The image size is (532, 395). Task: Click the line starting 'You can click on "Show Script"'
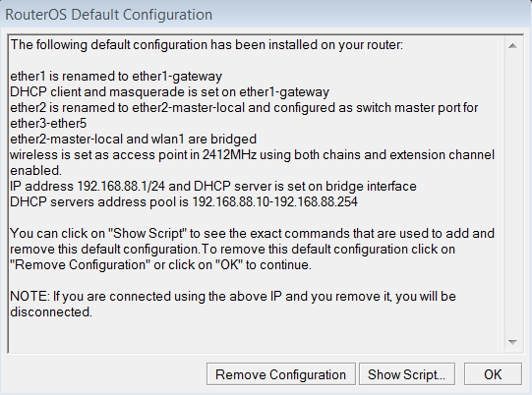pos(252,233)
